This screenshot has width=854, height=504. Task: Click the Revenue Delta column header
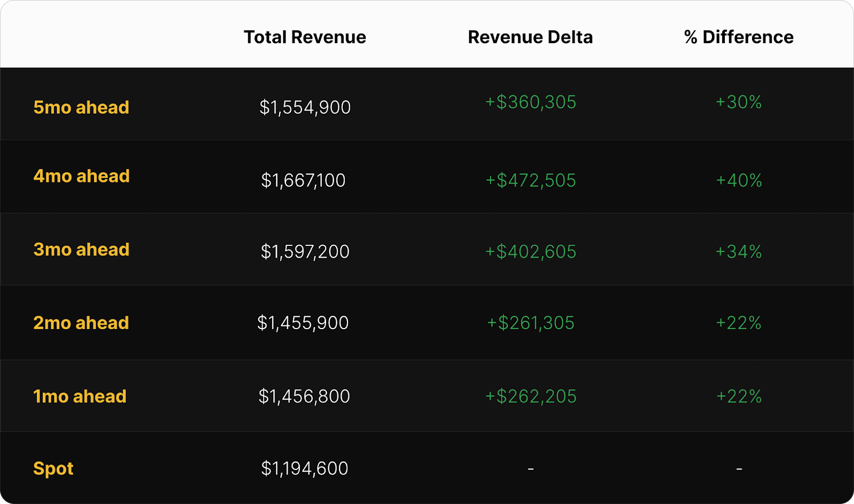coord(530,37)
